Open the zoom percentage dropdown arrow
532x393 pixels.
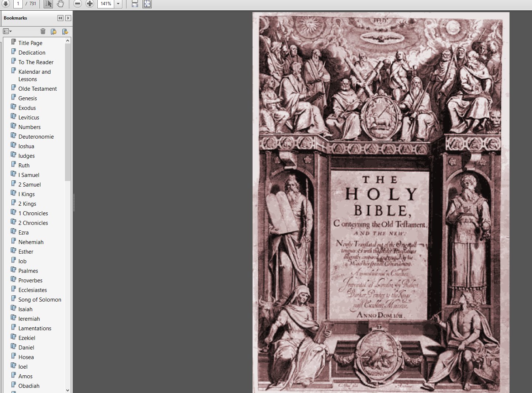[x=118, y=4]
